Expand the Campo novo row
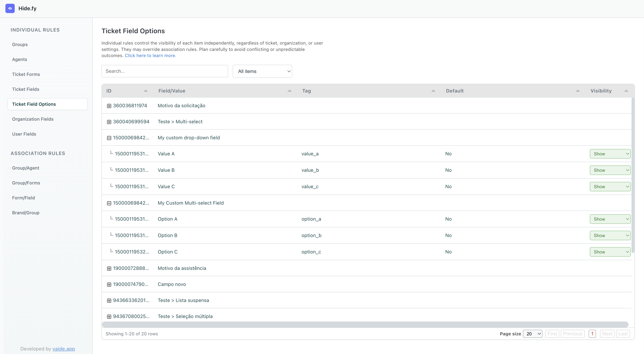The image size is (644, 354). 109,284
